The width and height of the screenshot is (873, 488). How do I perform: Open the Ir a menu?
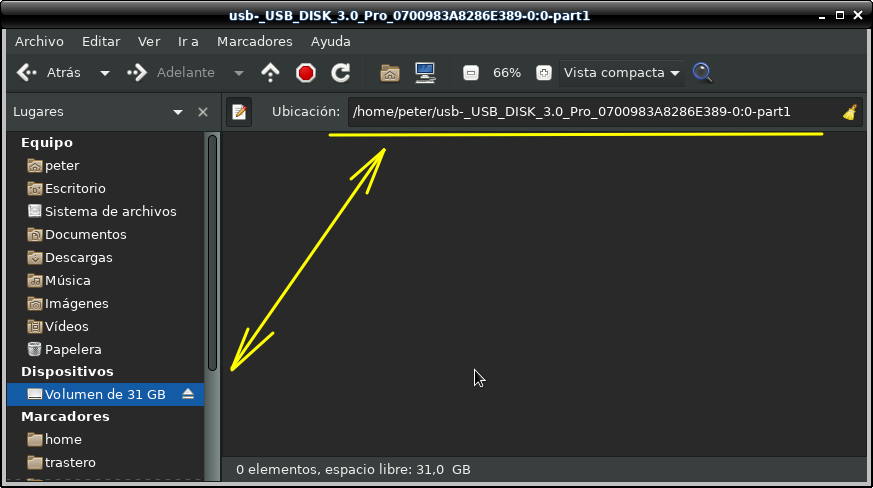pyautogui.click(x=188, y=42)
